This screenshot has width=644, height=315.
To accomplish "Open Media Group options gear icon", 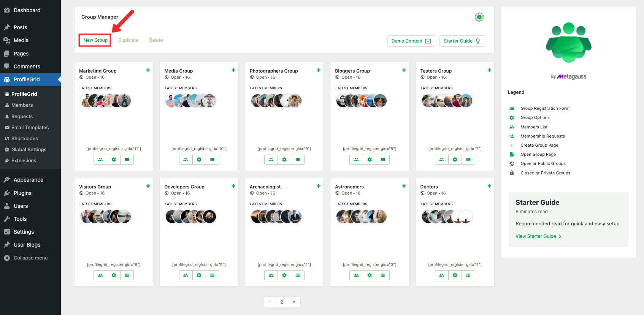I will click(199, 160).
